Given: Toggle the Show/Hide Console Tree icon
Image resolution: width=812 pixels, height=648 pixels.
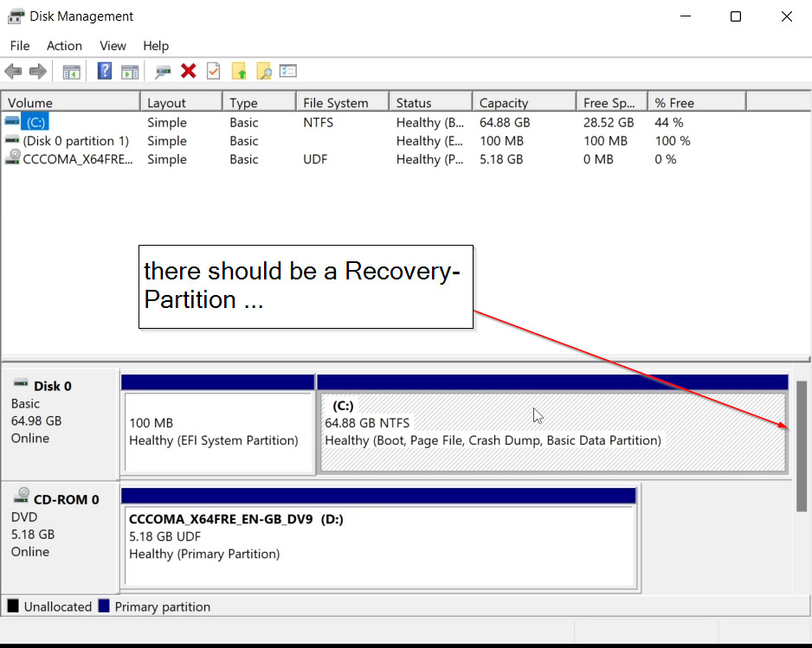Looking at the screenshot, I should (72, 72).
